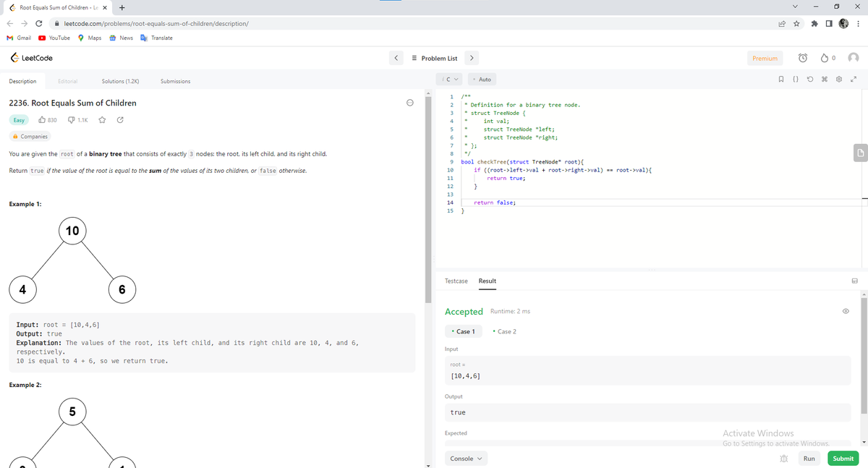Submit the solution
868x468 pixels.
[843, 459]
